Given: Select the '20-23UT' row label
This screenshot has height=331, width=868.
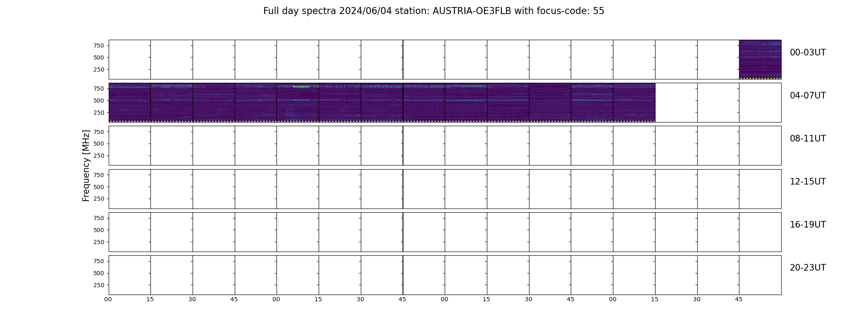Looking at the screenshot, I should [808, 268].
